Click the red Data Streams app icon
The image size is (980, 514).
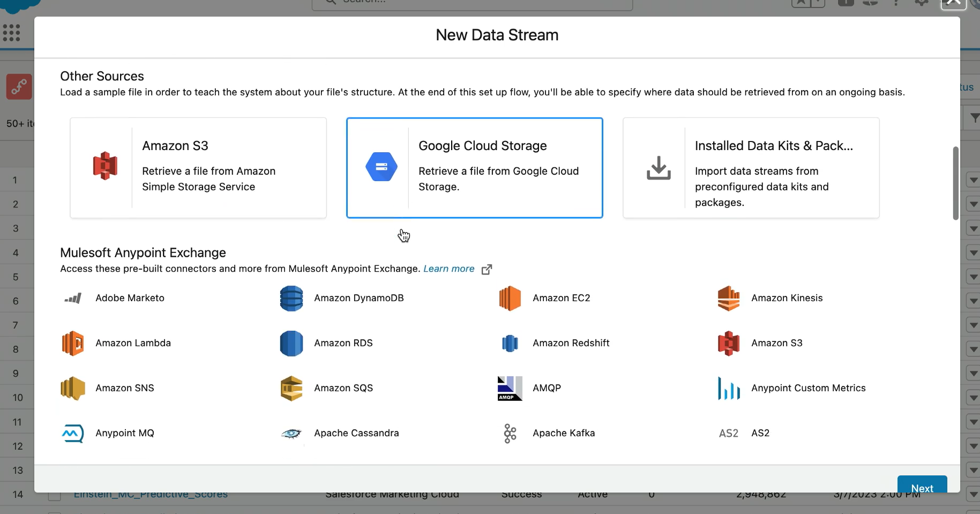click(x=19, y=87)
